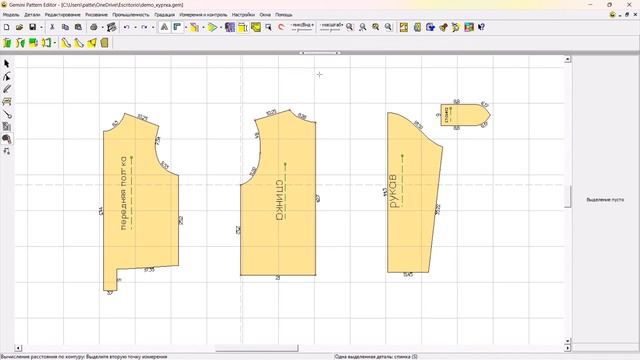Click the horizontal scrollbar left arrow
The width and height of the screenshot is (640, 360).
coord(18,348)
